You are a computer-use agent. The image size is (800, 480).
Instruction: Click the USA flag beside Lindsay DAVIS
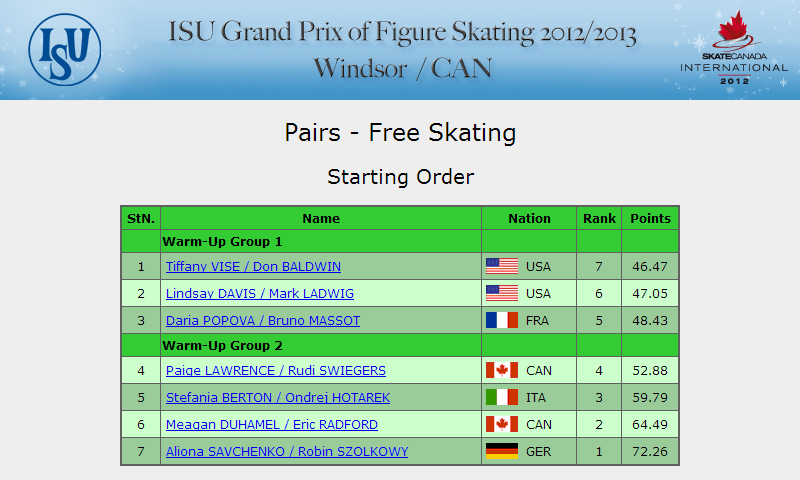(x=502, y=293)
